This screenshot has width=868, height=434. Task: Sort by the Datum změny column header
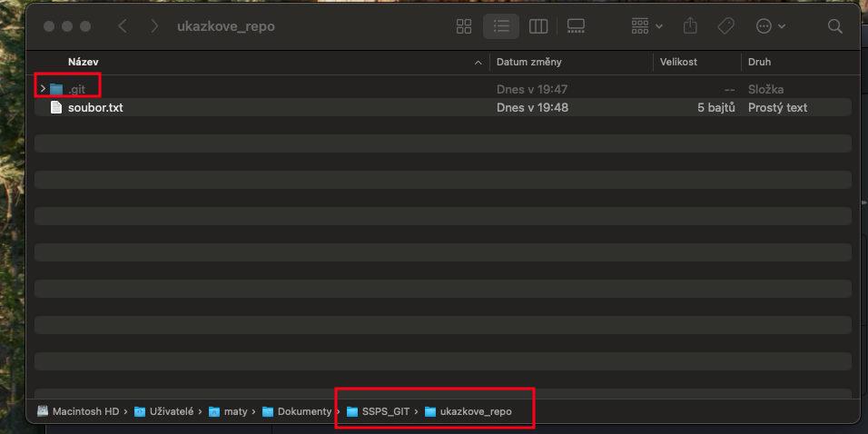(x=529, y=62)
